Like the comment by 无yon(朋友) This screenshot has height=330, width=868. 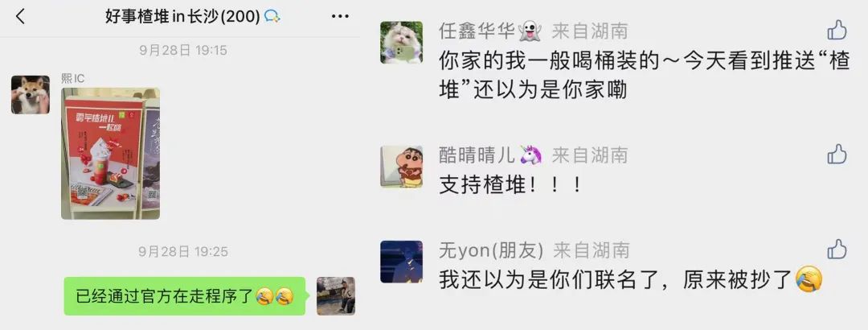point(837,250)
